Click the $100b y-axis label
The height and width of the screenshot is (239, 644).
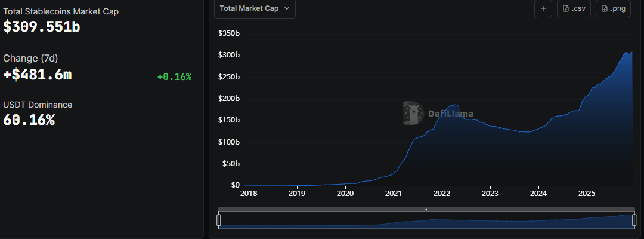[x=229, y=142]
